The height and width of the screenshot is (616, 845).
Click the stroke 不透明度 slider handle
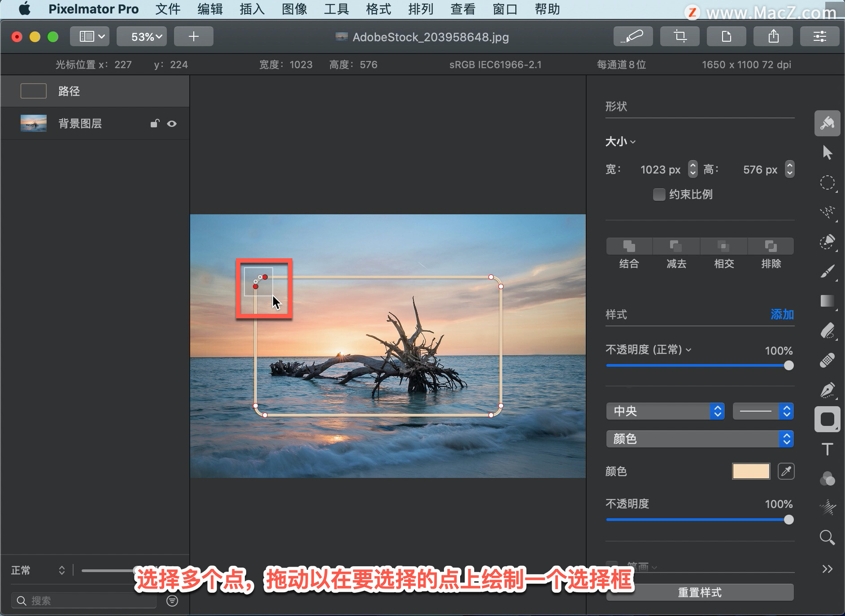788,520
